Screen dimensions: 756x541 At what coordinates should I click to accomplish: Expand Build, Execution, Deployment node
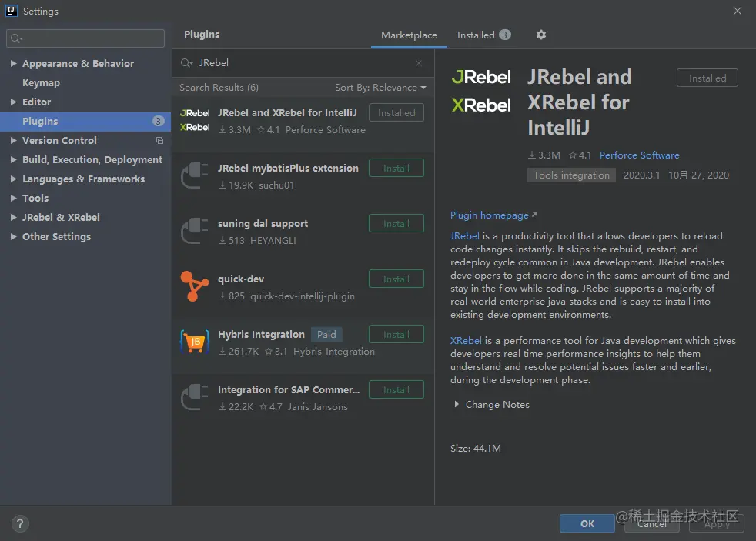(14, 159)
